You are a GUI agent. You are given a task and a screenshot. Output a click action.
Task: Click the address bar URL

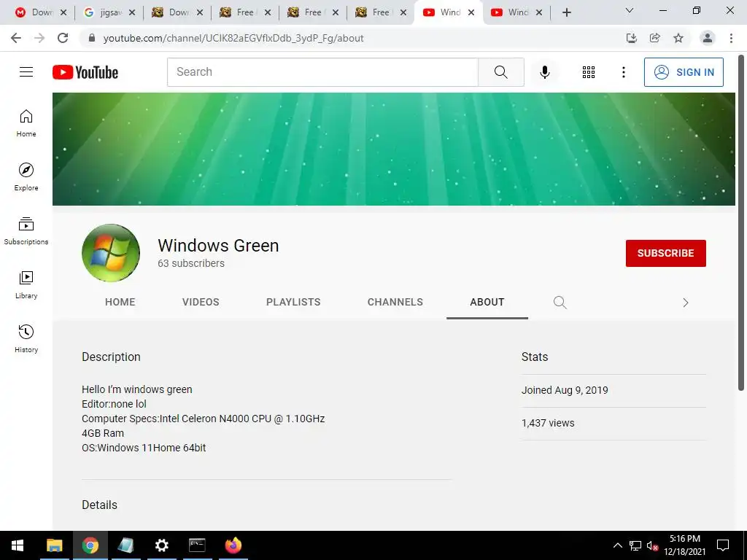[233, 38]
